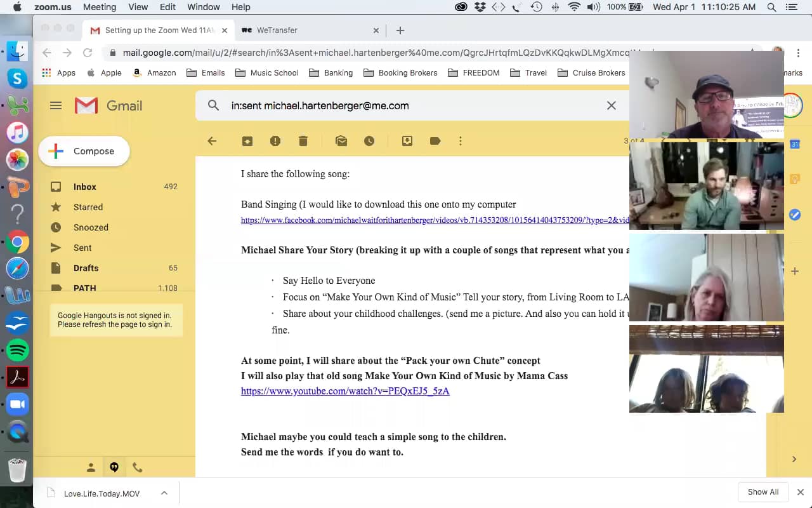Go back to the search results list
This screenshot has height=508, width=812.
212,141
